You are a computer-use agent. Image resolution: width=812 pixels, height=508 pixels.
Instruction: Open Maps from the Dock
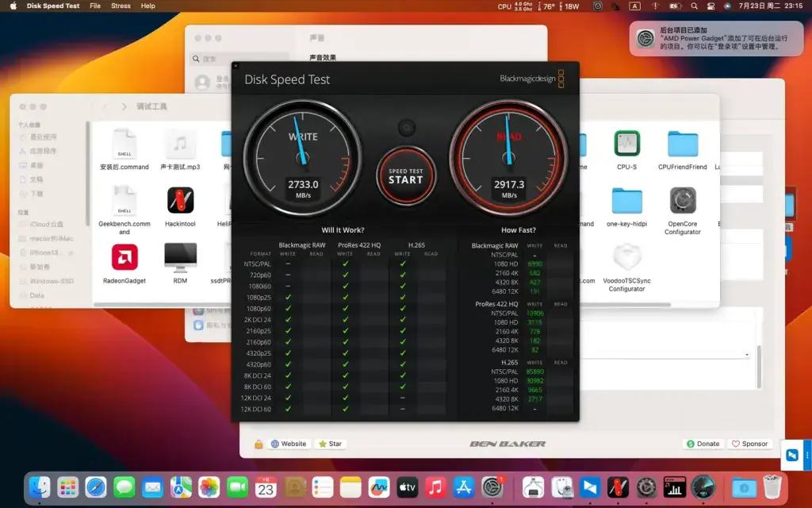tap(181, 487)
